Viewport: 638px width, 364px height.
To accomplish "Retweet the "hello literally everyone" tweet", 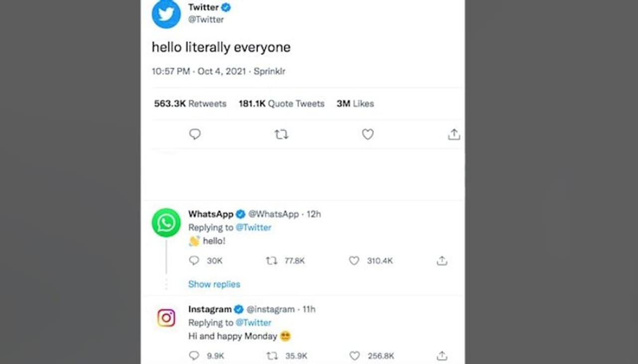I will [282, 134].
